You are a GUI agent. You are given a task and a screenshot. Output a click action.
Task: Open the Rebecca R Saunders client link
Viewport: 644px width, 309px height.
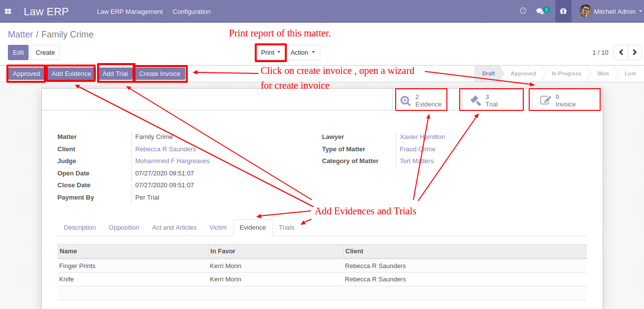tap(166, 149)
